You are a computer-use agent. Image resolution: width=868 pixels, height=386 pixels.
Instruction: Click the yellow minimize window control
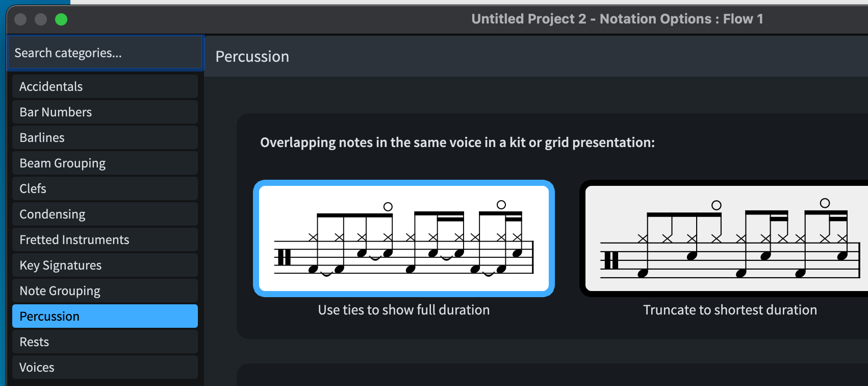(x=40, y=19)
